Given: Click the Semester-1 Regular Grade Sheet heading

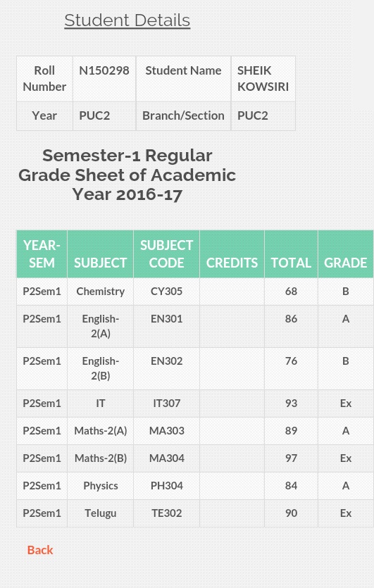Looking at the screenshot, I should 127,175.
